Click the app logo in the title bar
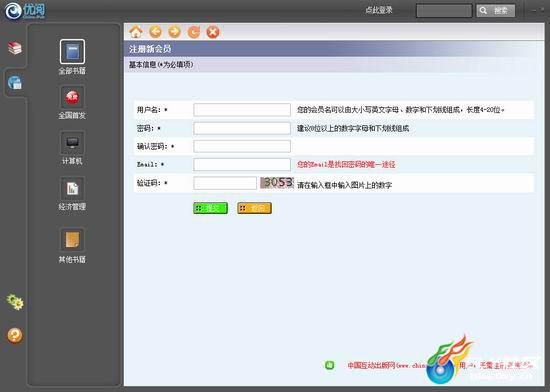Image resolution: width=550 pixels, height=392 pixels. tap(25, 11)
